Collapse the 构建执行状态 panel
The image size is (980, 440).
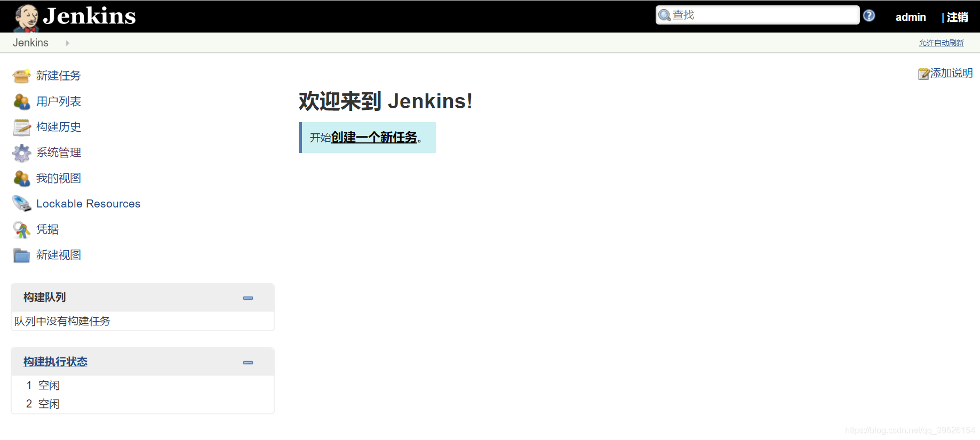click(x=248, y=363)
